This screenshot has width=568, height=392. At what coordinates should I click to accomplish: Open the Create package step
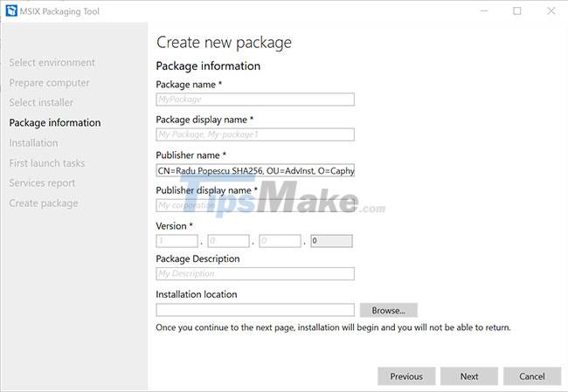pyautogui.click(x=44, y=203)
